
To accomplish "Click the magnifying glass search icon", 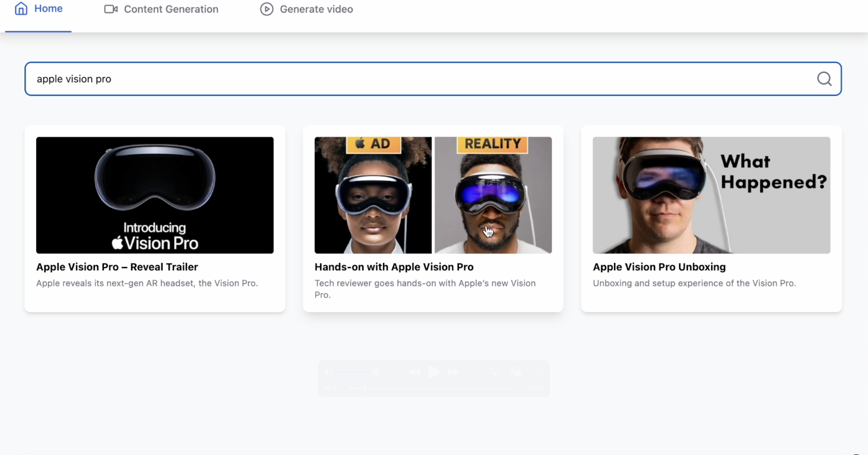I will pyautogui.click(x=824, y=79).
